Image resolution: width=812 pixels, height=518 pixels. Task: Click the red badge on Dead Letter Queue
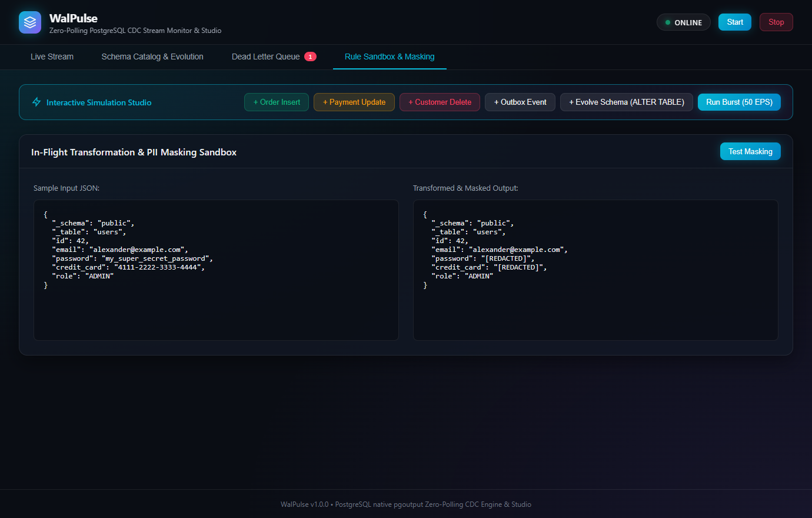[x=310, y=57]
